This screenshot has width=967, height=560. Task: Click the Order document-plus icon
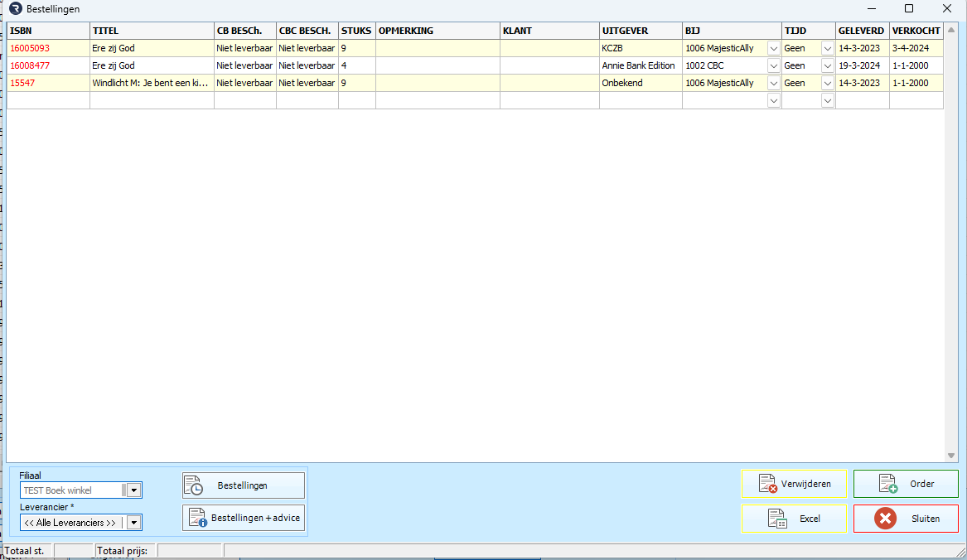tap(888, 484)
